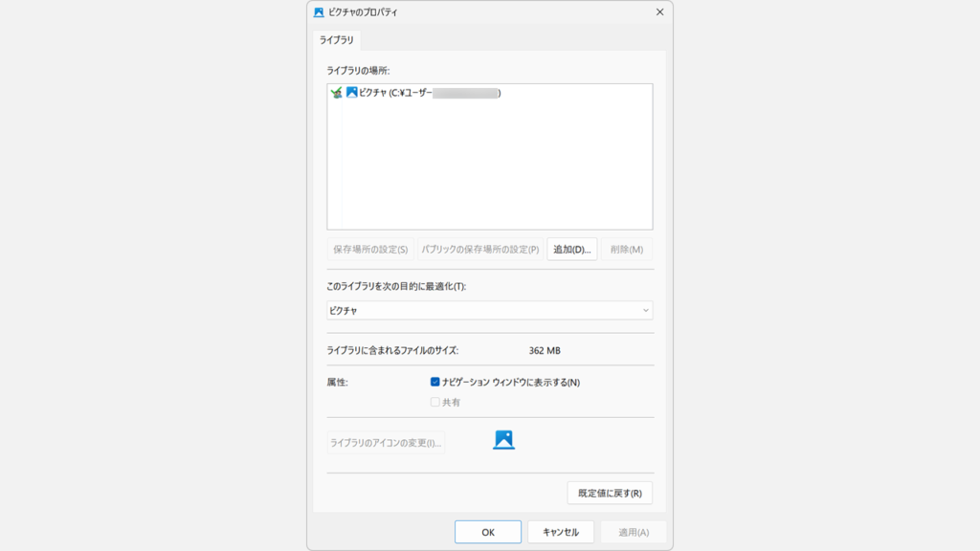Viewport: 980px width, 551px height.
Task: Uncheck ナビゲーション ウィンドウに表示する
Action: (435, 382)
